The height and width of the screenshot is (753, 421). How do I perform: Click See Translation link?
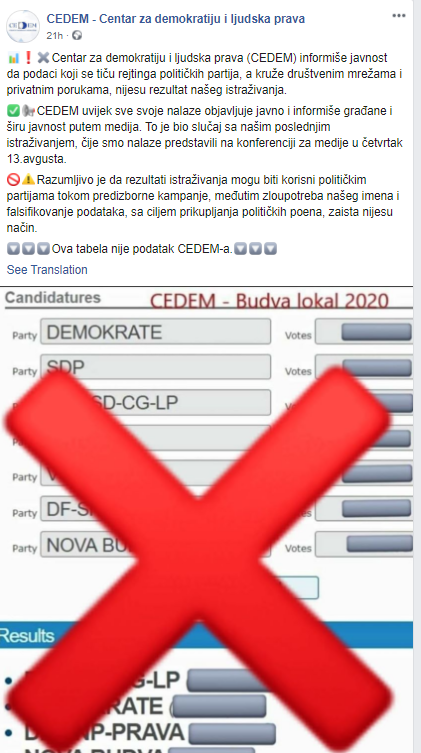[47, 269]
